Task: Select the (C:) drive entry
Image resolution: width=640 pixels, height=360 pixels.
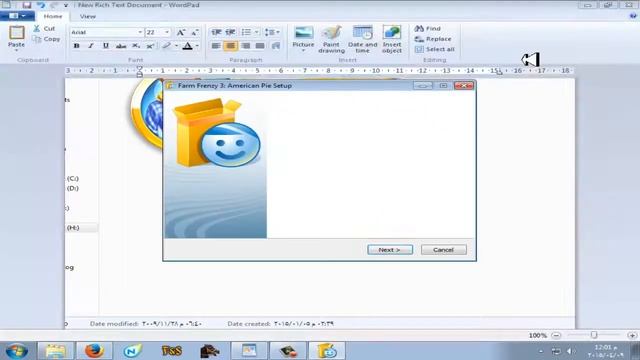Action: click(73, 178)
